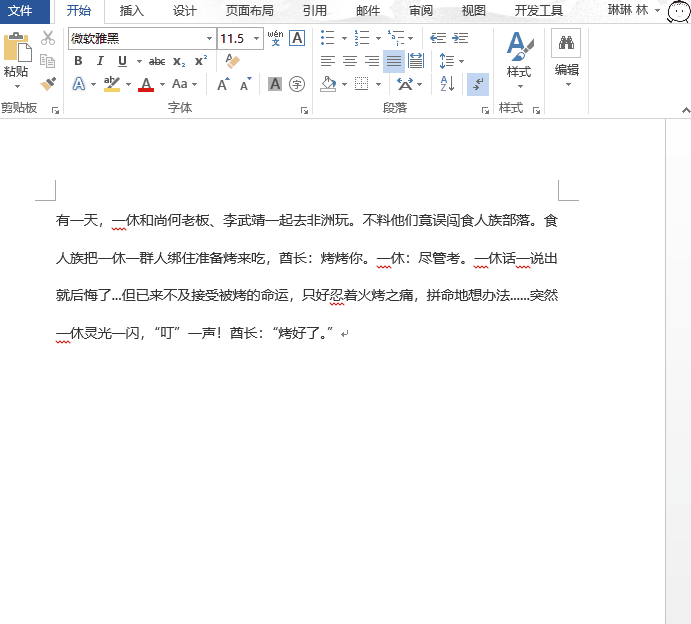Click the Sort A-Z icon

tap(447, 84)
